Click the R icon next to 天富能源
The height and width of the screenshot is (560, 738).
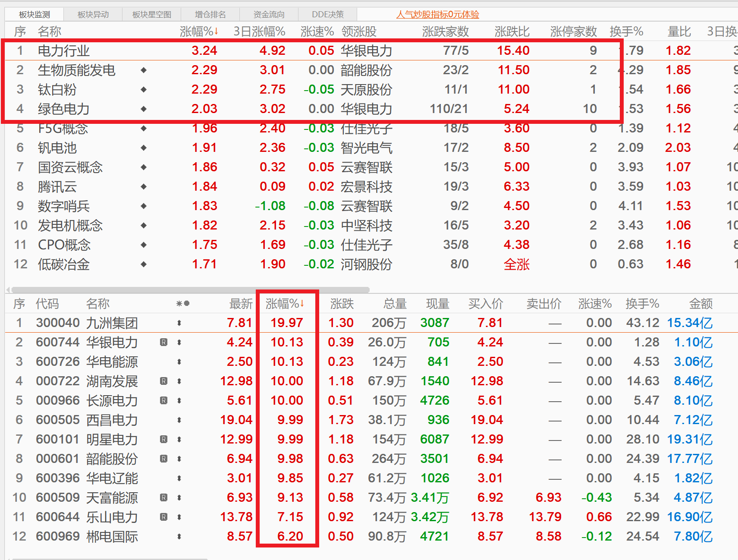[x=163, y=497]
